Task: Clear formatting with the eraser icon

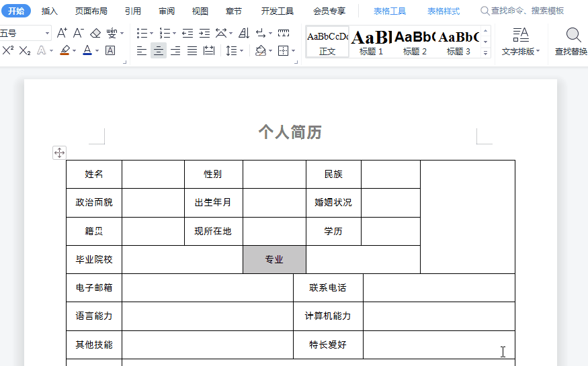Action: [x=95, y=33]
